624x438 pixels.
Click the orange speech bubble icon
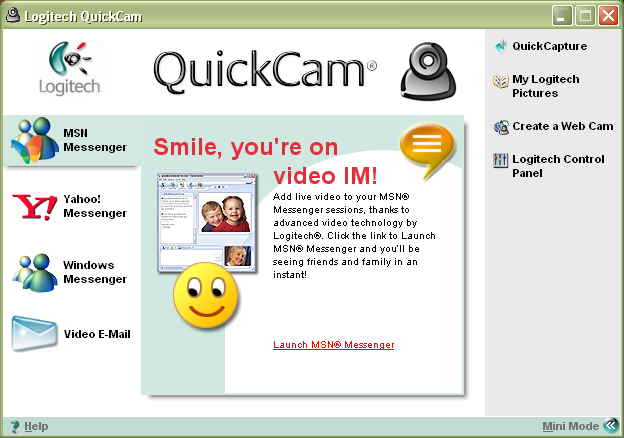[426, 148]
